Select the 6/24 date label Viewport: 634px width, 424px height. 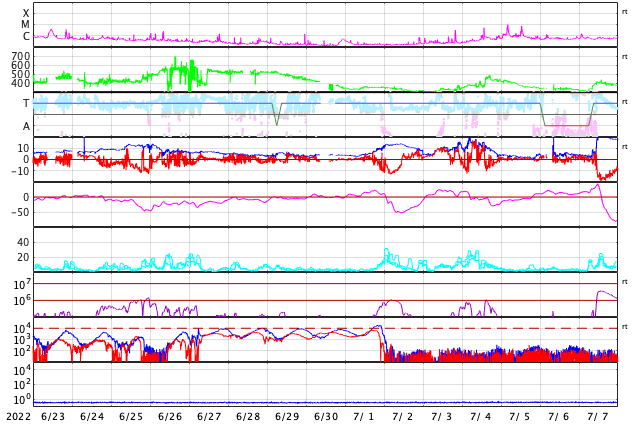[x=92, y=417]
